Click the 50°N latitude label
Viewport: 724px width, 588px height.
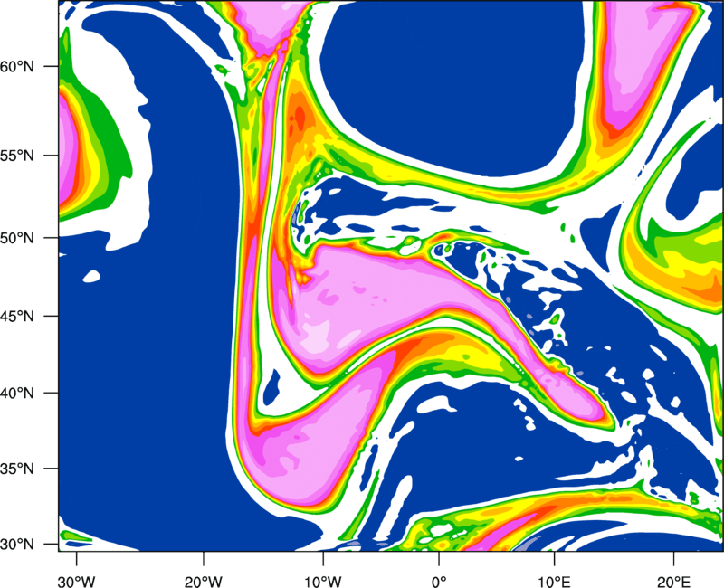[17, 238]
